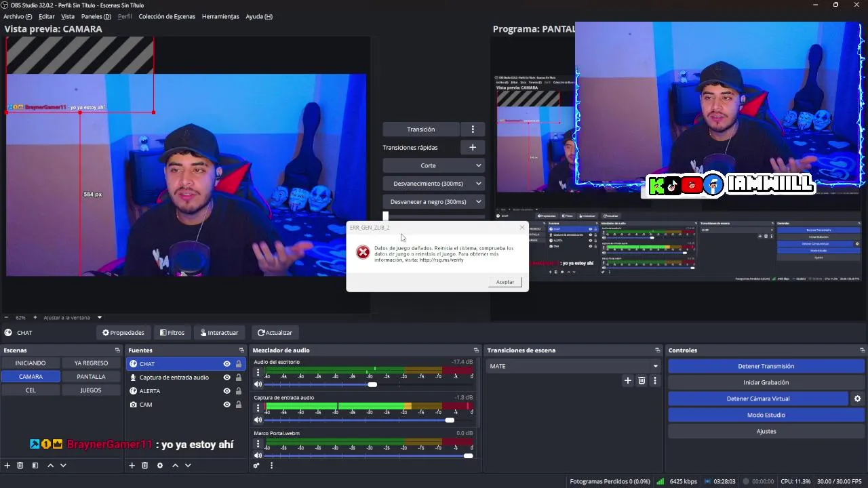Open source properties gear in Fuentes toolbar
This screenshot has width=868, height=488.
[160, 466]
